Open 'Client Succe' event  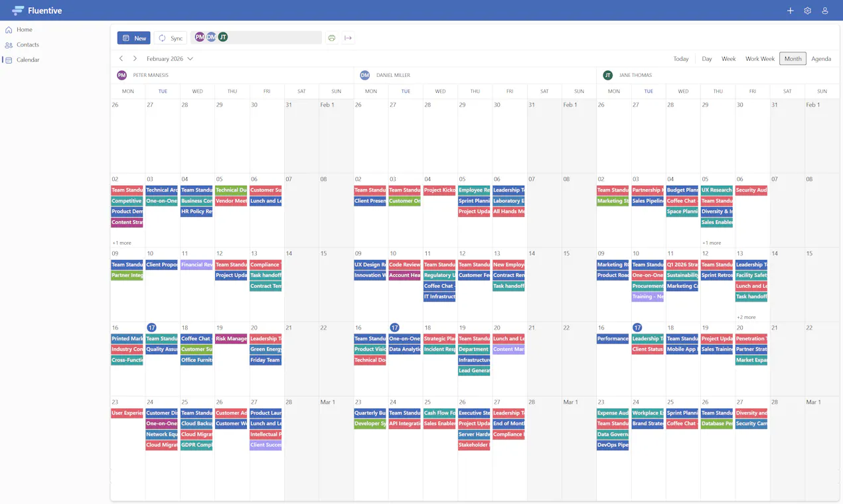(266, 445)
